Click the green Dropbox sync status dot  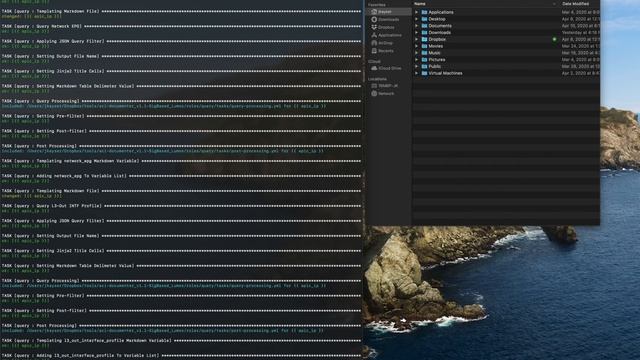coord(554,40)
